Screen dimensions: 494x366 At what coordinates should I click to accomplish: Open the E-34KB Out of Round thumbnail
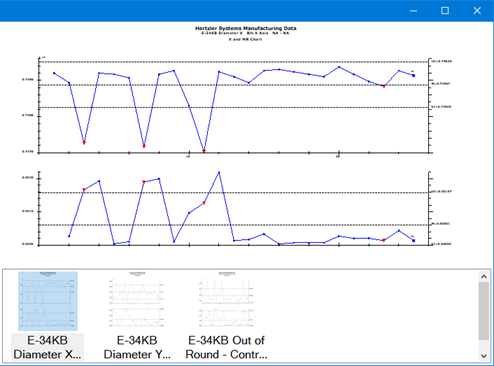coord(227,301)
